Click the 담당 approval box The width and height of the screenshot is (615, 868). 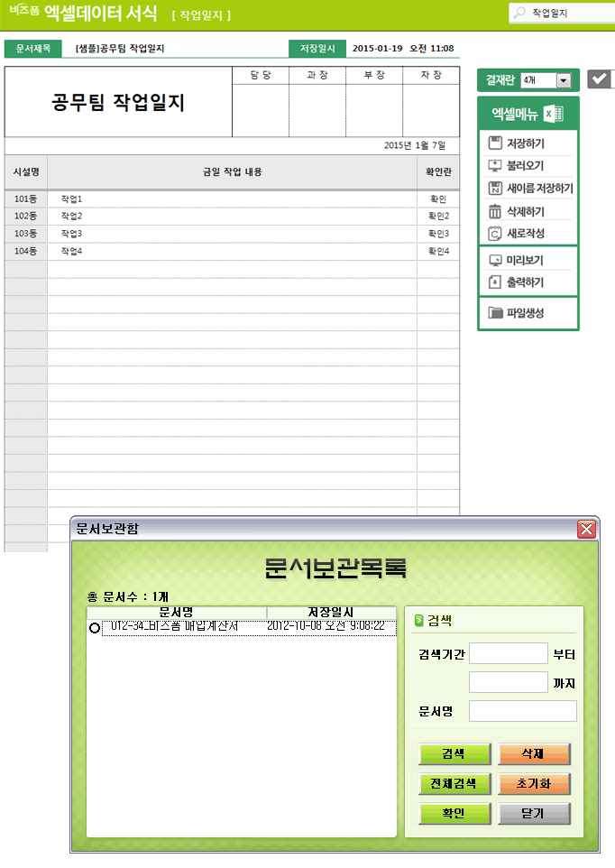point(261,110)
